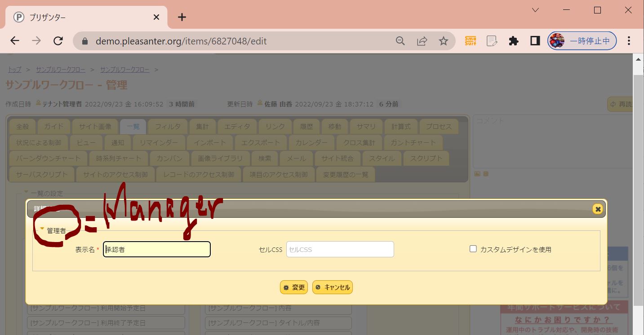Click the zoom magnifier icon in the address bar
644x335 pixels.
pos(400,41)
